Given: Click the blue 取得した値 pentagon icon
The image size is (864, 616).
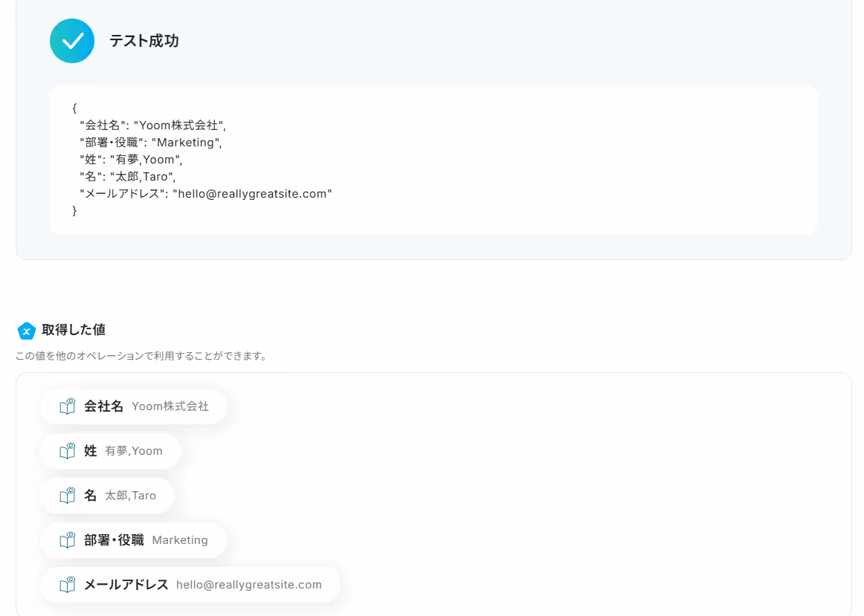Looking at the screenshot, I should [27, 331].
